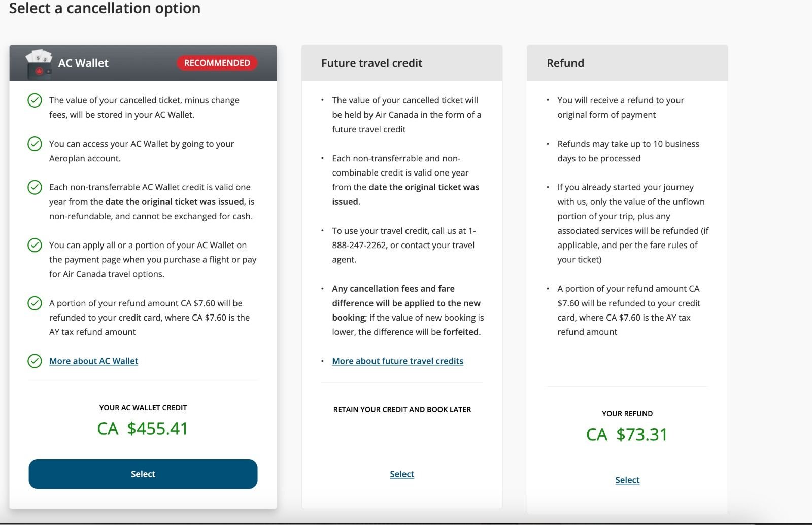Screen dimensions: 812x525
Task: Click the checkmark next to the Aeroplan account line
Action: [35, 144]
